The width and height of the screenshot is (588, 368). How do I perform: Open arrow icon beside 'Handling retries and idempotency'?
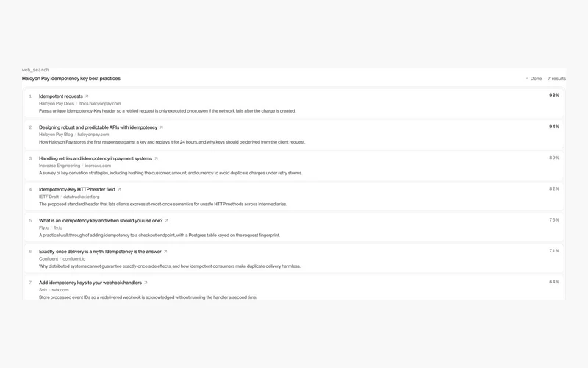pyautogui.click(x=156, y=158)
